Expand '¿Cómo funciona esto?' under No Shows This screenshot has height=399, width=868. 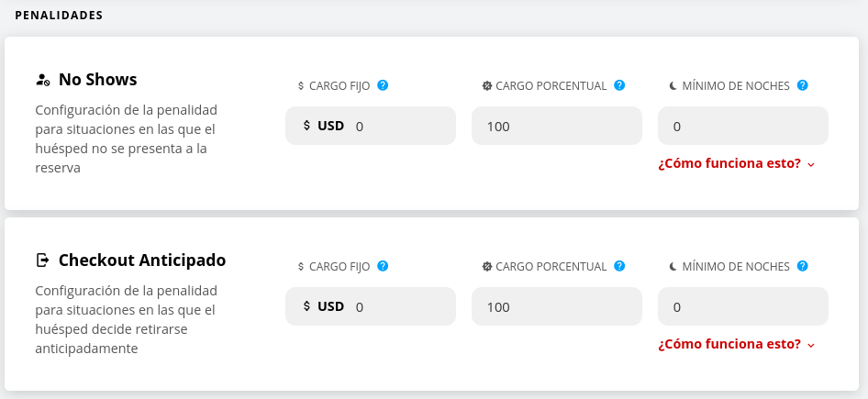(736, 163)
